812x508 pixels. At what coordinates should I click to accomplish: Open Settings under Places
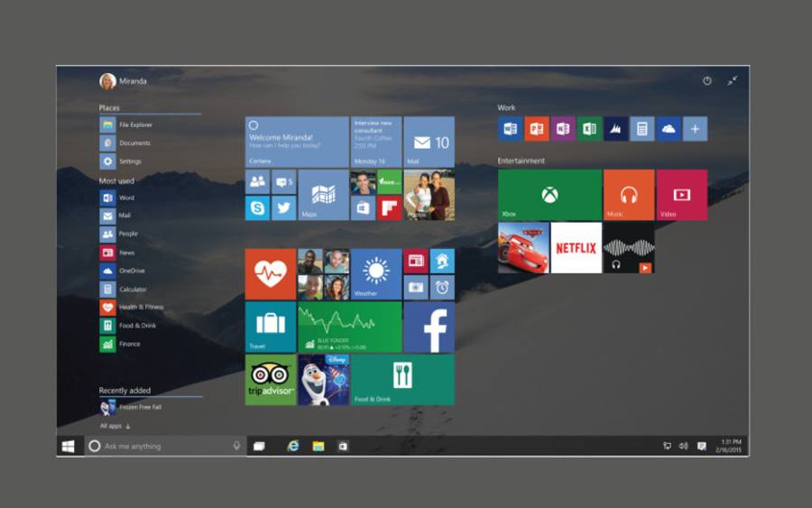121,162
